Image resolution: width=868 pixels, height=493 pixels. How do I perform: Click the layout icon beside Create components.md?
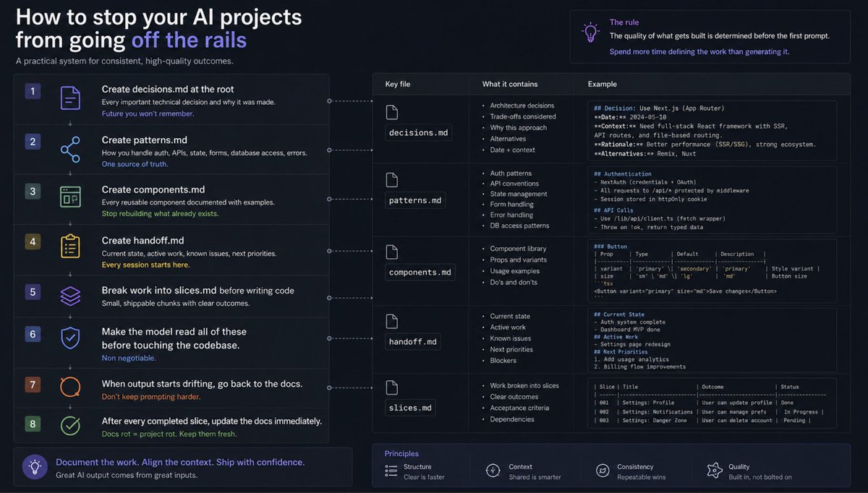70,198
